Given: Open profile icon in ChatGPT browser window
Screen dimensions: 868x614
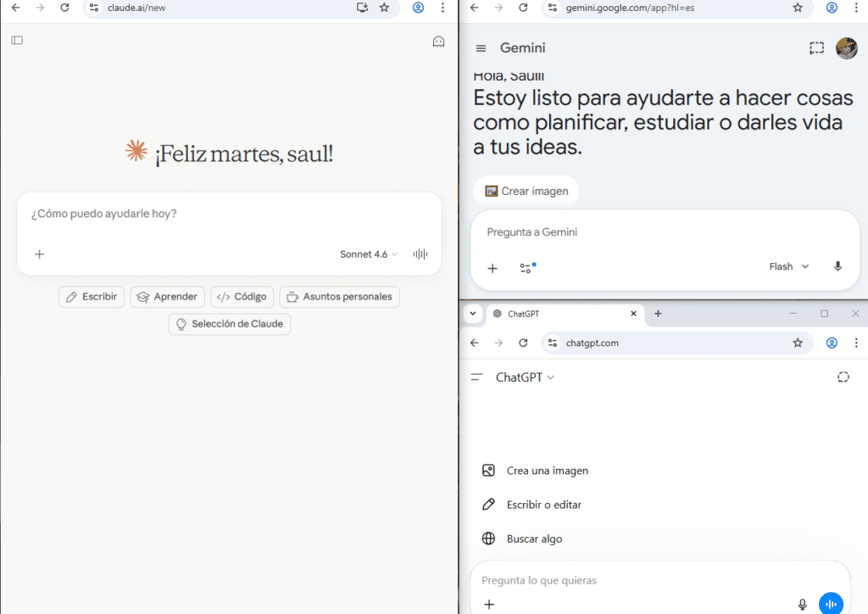Looking at the screenshot, I should [x=832, y=343].
